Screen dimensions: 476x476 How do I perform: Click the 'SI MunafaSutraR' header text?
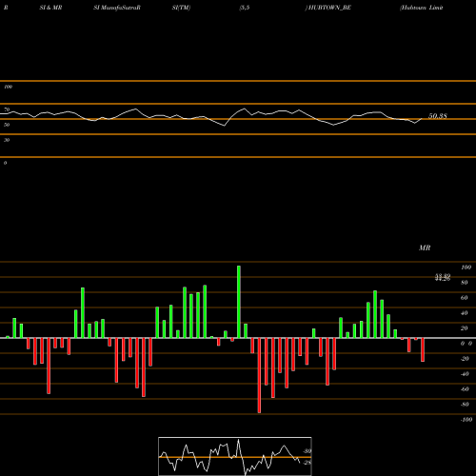point(117,8)
